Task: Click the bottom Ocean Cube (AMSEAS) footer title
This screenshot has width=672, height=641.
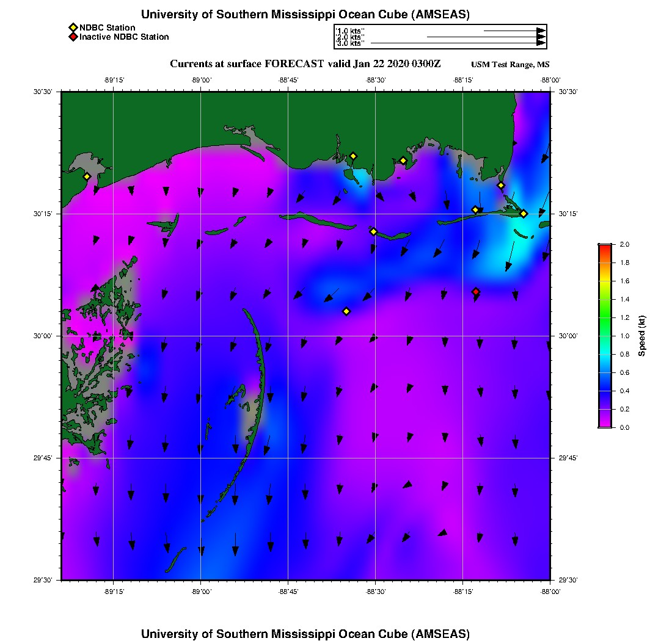Action: pyautogui.click(x=305, y=633)
